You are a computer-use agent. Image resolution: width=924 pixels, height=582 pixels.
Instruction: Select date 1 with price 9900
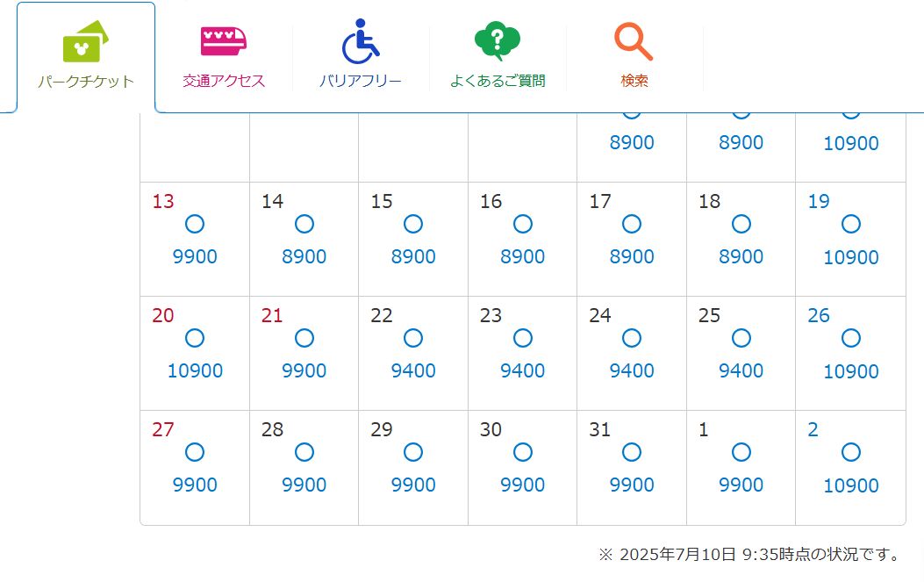[x=741, y=468]
